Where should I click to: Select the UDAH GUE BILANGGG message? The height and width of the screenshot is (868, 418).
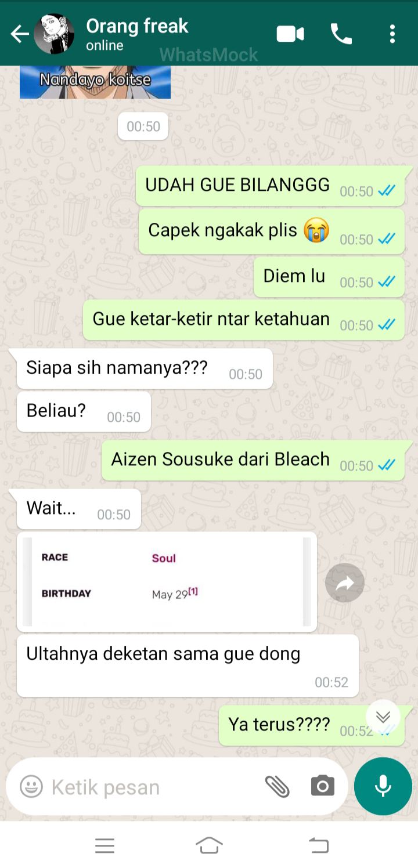tap(270, 186)
